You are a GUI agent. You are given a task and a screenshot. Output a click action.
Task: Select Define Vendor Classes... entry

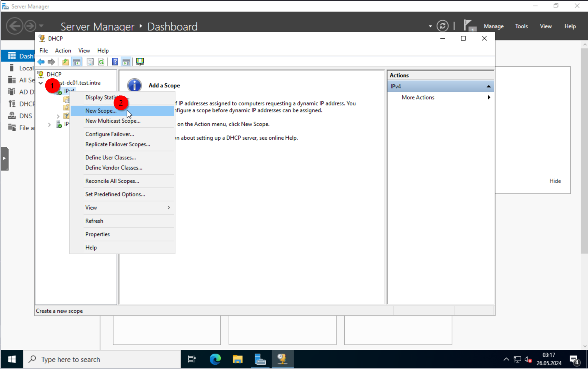[x=122, y=168]
